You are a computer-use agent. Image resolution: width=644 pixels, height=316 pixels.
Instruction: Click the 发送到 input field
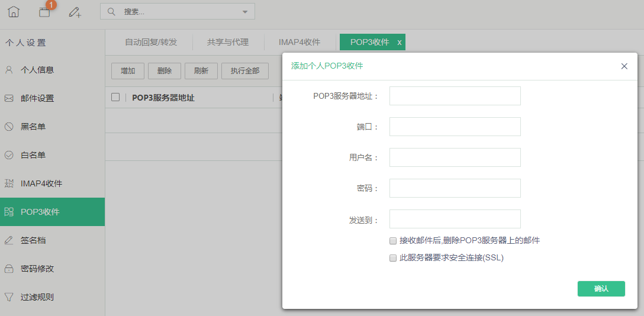click(455, 219)
